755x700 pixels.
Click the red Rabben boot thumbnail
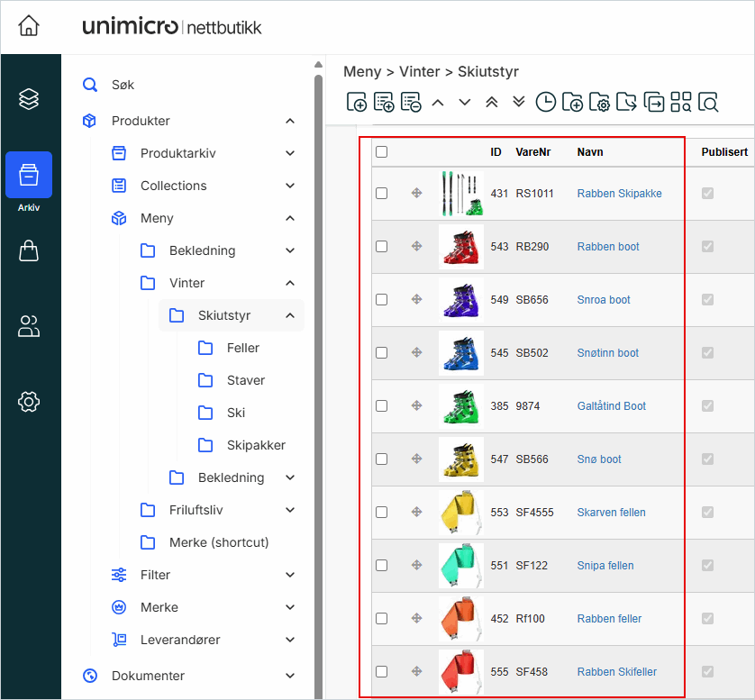[461, 247]
